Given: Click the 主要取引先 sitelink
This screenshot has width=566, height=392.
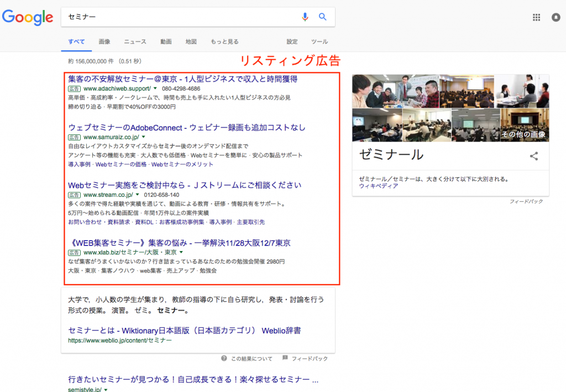Looking at the screenshot, I should pos(251,222).
